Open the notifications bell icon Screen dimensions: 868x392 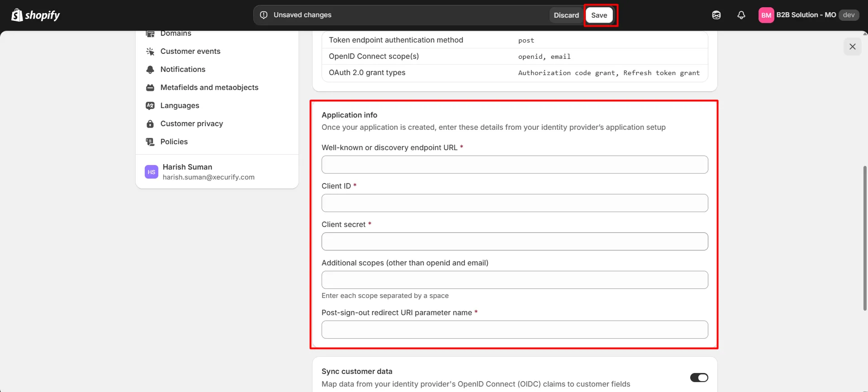click(741, 15)
